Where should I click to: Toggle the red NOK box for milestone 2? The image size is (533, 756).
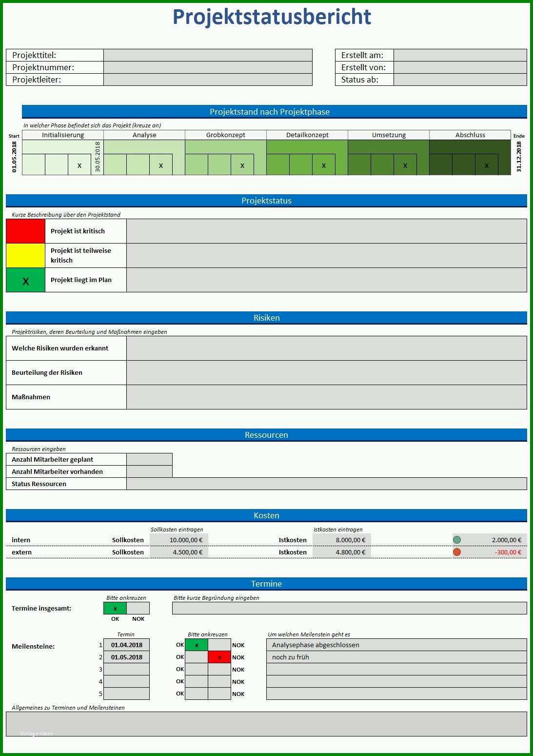(219, 657)
